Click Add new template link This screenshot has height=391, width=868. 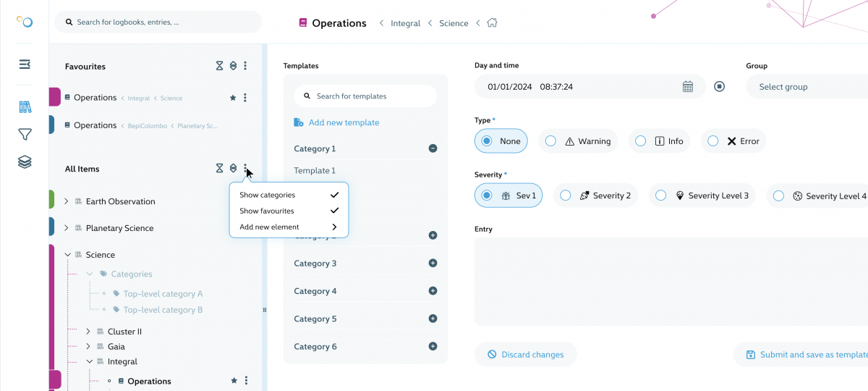[336, 122]
